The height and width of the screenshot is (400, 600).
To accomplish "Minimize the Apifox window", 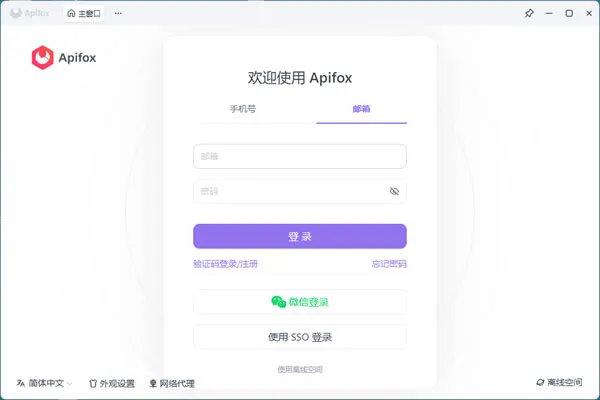I will pyautogui.click(x=549, y=13).
